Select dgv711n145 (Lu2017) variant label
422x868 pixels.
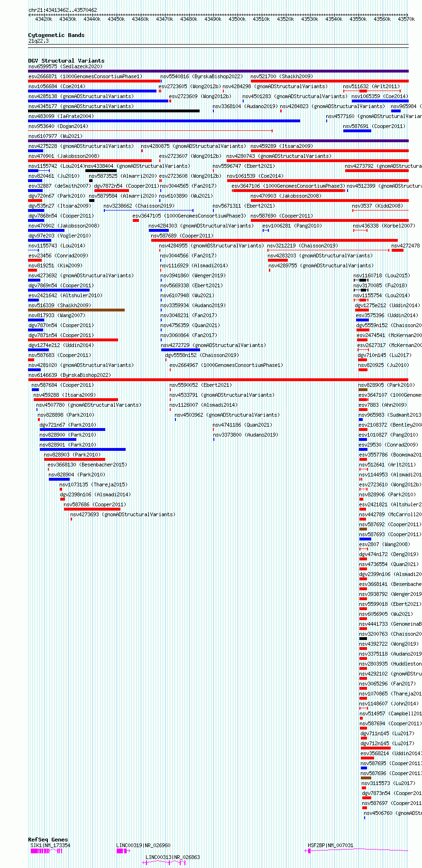click(x=387, y=734)
